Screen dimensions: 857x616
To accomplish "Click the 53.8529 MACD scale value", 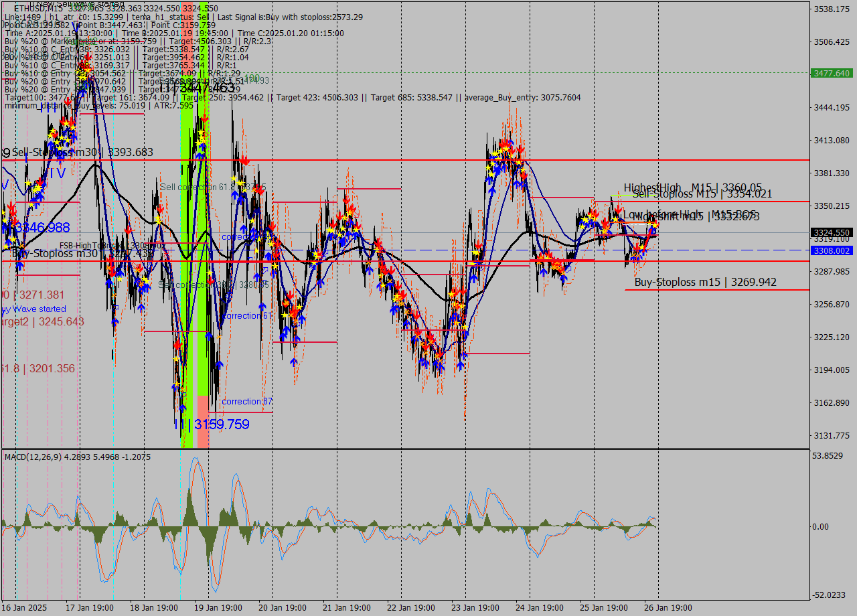I will (828, 455).
